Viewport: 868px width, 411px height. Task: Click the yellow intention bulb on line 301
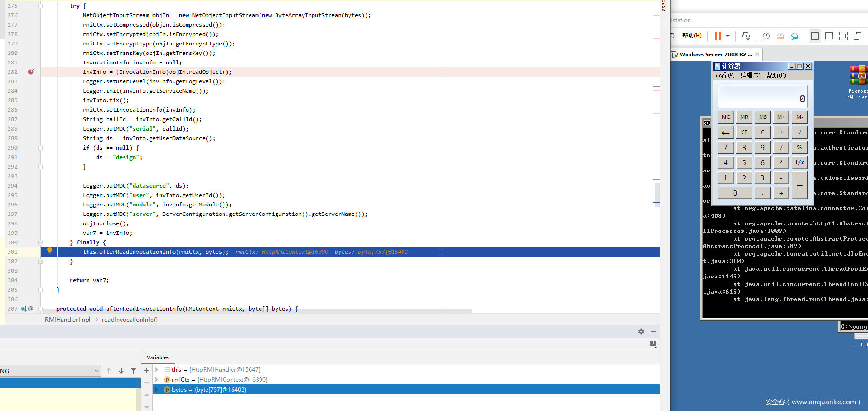(x=50, y=250)
